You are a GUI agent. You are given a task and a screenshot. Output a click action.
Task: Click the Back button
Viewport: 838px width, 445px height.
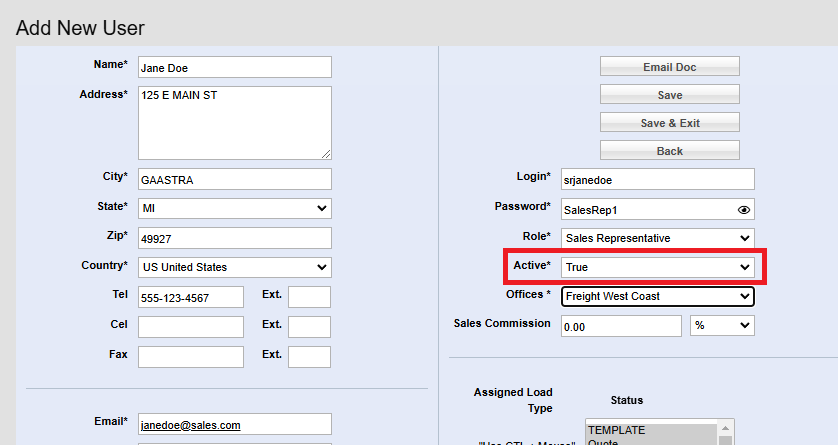[x=669, y=151]
